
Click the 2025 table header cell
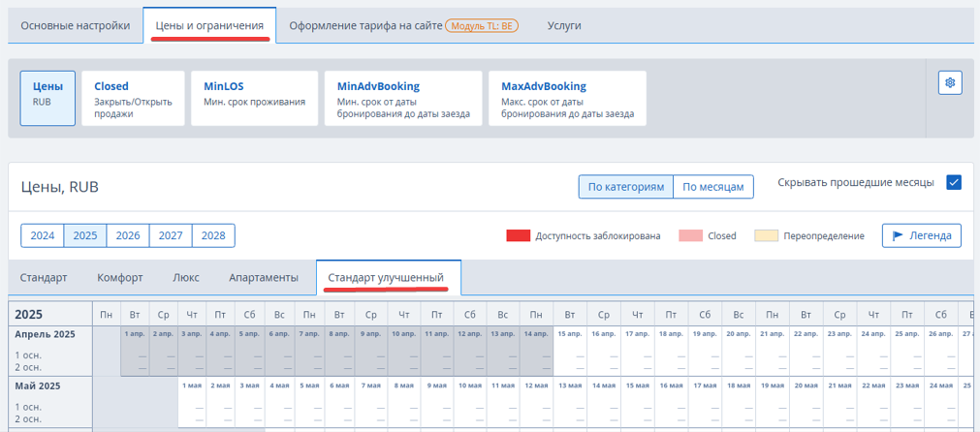click(x=50, y=314)
